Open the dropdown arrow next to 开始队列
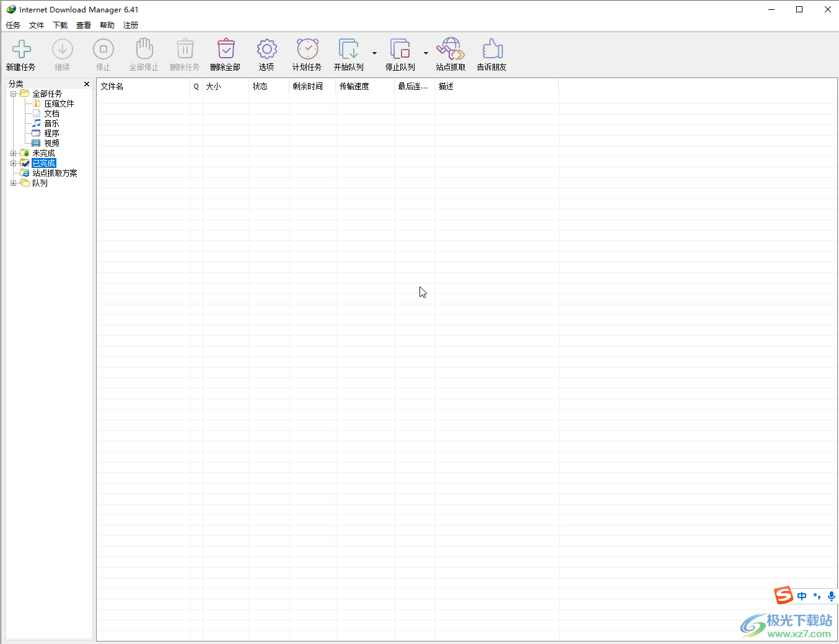The width and height of the screenshot is (839, 644). (x=374, y=53)
